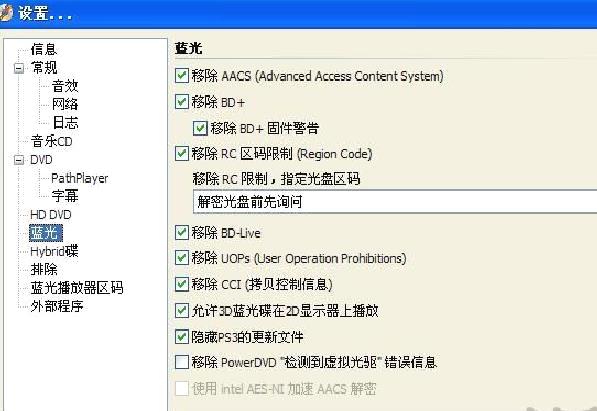
Task: Collapse the 常规 tree node
Action: click(x=19, y=69)
